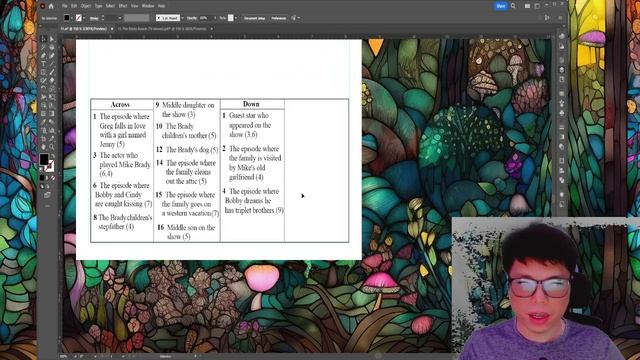
Task: Open the Opacity panel link
Action: tap(191, 18)
